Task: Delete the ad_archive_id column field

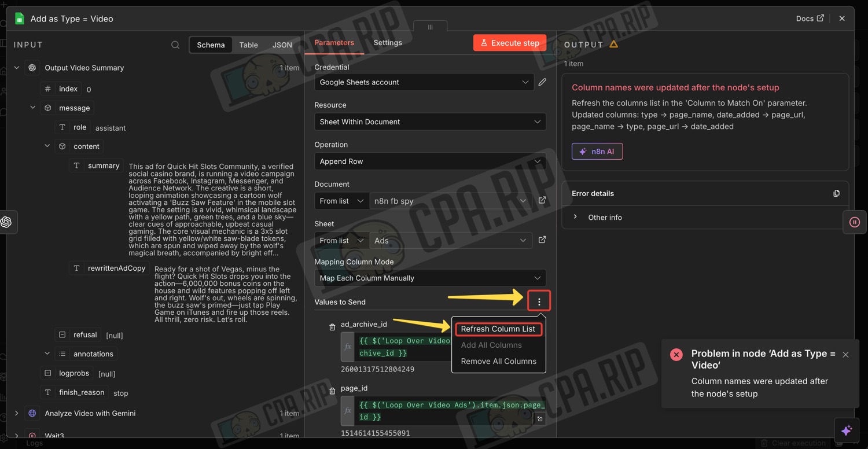Action: tap(332, 327)
